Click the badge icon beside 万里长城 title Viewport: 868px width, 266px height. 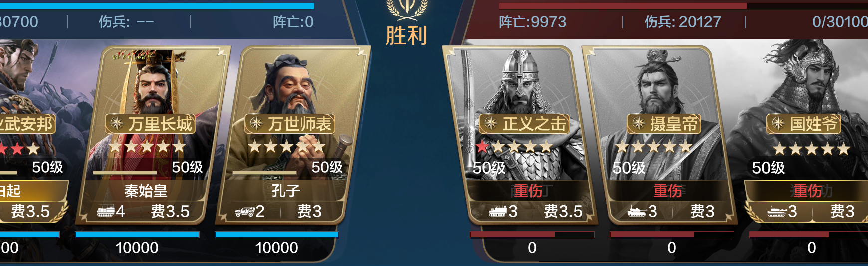117,123
